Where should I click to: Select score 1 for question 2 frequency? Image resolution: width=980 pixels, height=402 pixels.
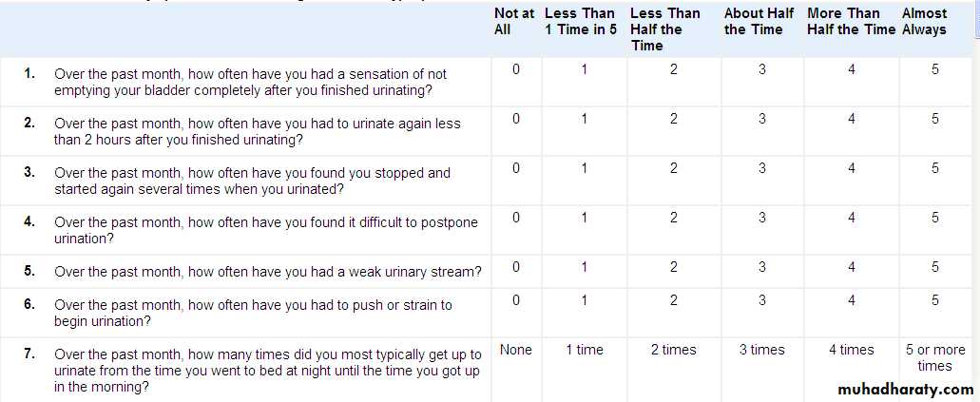pyautogui.click(x=584, y=119)
